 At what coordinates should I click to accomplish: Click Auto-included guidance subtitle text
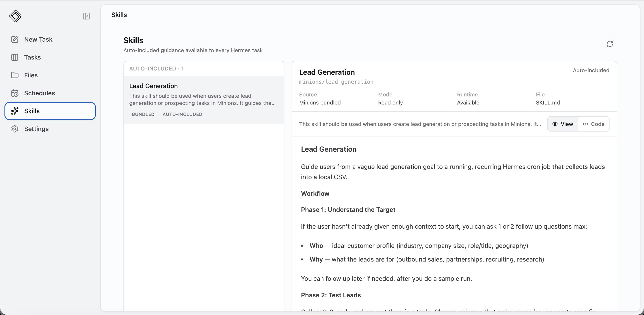coord(193,50)
